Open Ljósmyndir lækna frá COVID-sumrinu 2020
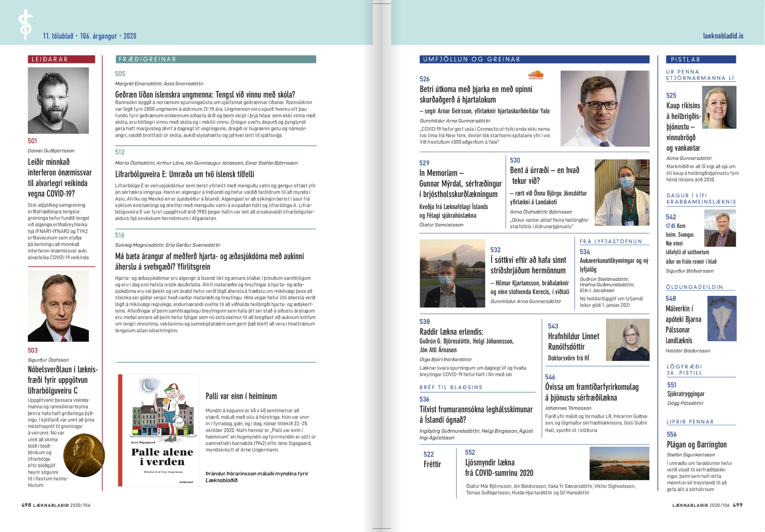The width and height of the screenshot is (765, 532). pos(499,467)
